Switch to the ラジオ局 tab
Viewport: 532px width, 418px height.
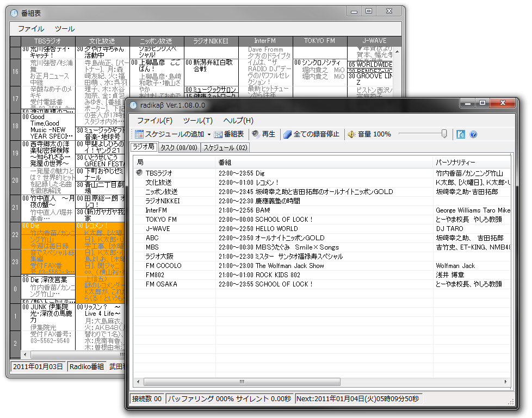pyautogui.click(x=144, y=147)
